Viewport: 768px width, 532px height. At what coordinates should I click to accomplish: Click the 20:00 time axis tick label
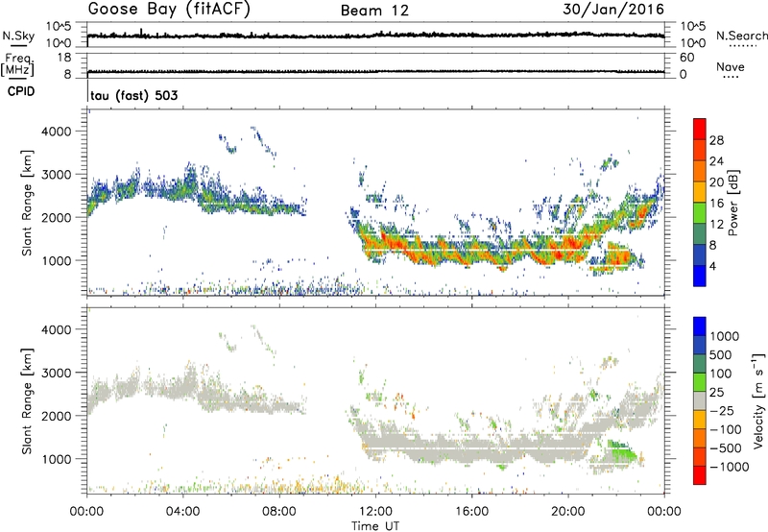coord(568,512)
